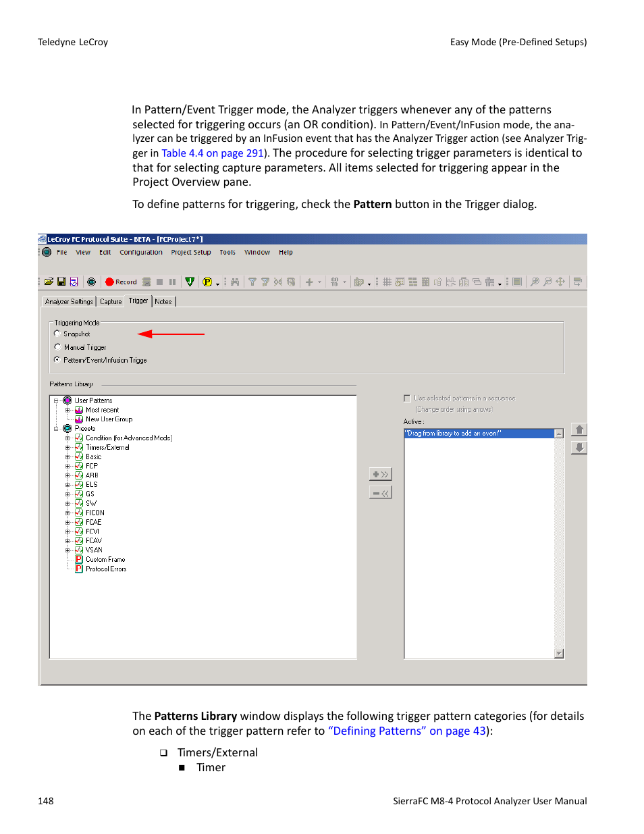Screen dimensions: 644x834
Task: Click the Open file folder toolbar icon
Action: (49, 282)
